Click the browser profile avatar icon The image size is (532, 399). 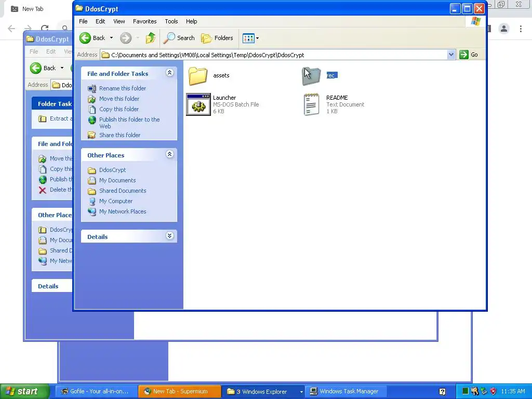[504, 29]
